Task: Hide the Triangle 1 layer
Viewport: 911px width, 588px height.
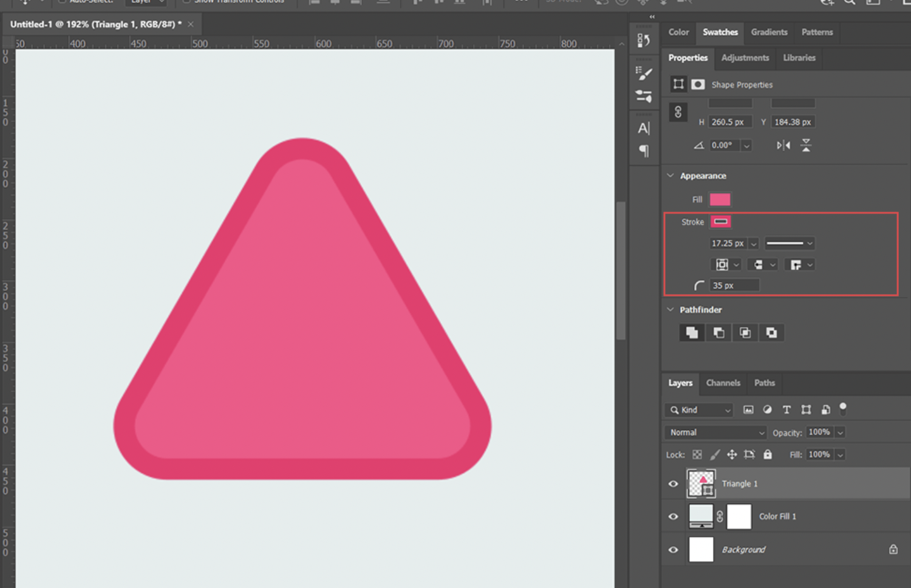Action: point(673,484)
